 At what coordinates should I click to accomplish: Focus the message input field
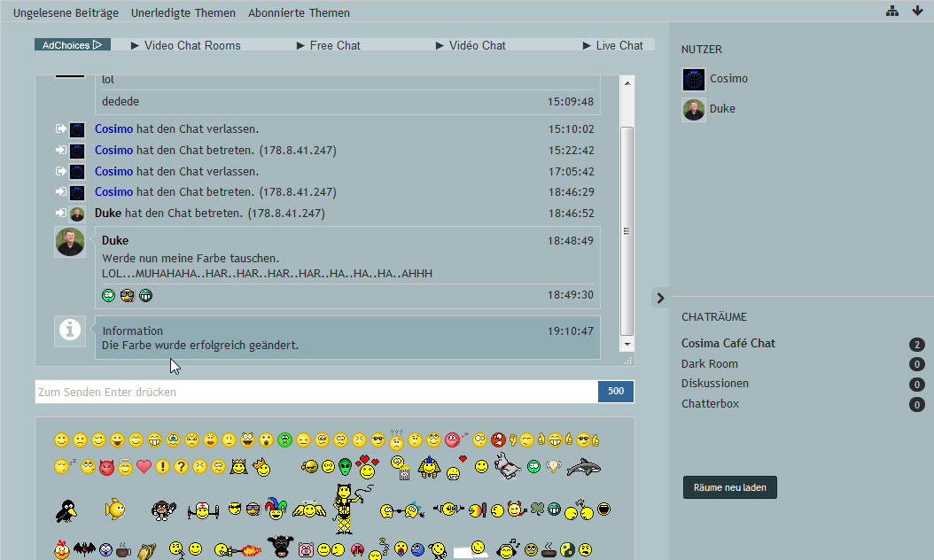coord(316,392)
